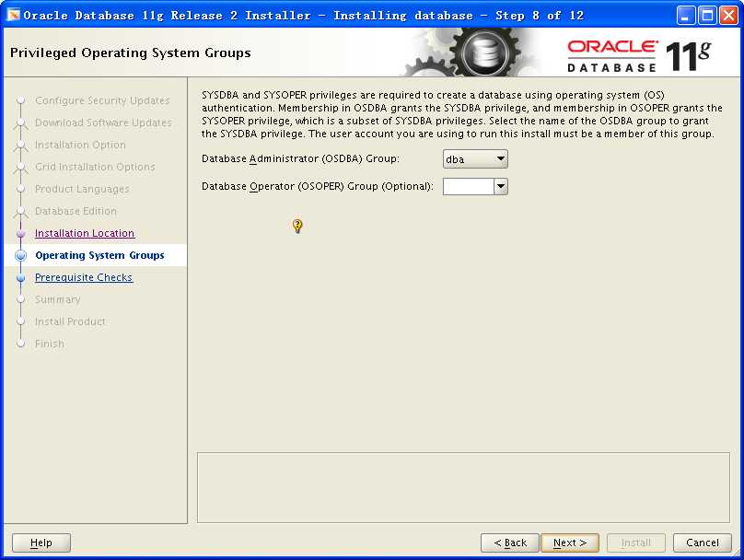Expand the OSOPER group dropdown arrow

point(501,186)
